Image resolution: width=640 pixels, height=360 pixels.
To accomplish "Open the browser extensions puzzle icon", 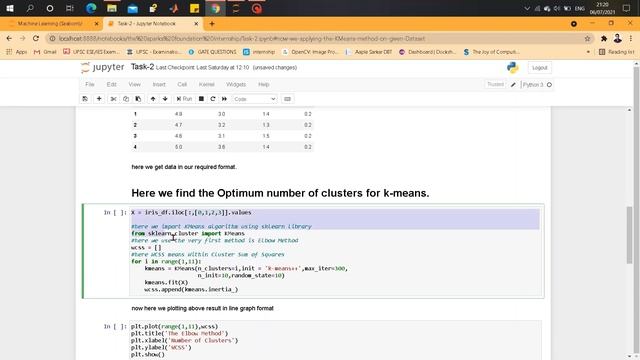I will pyautogui.click(x=604, y=38).
